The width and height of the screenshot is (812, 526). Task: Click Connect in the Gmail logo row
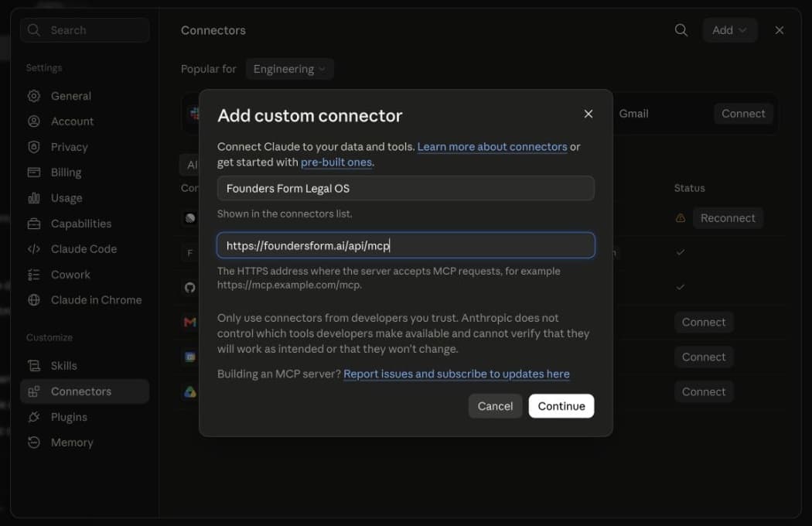(703, 322)
